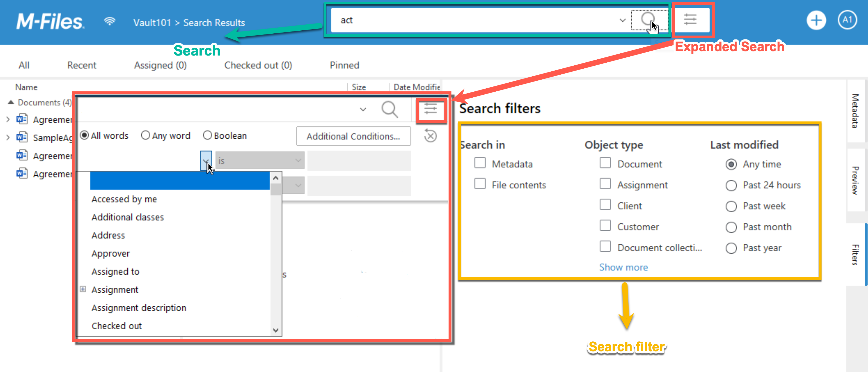Click the Show more link
This screenshot has height=372, width=868.
coord(623,267)
